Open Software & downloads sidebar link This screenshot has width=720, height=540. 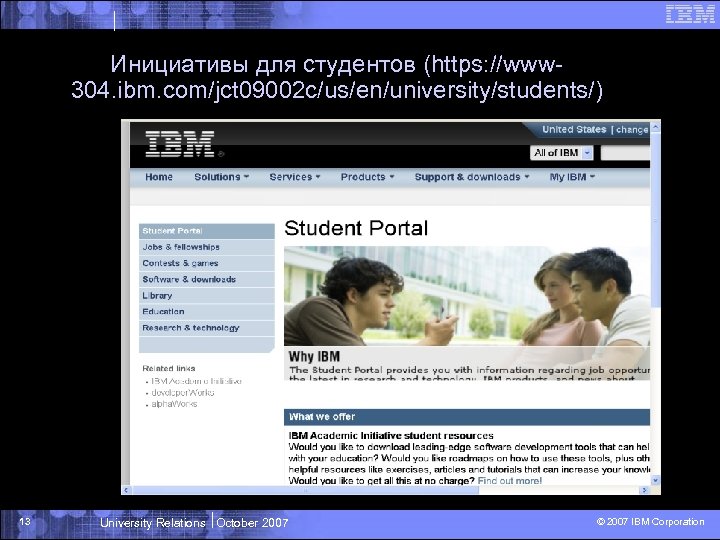click(x=207, y=279)
